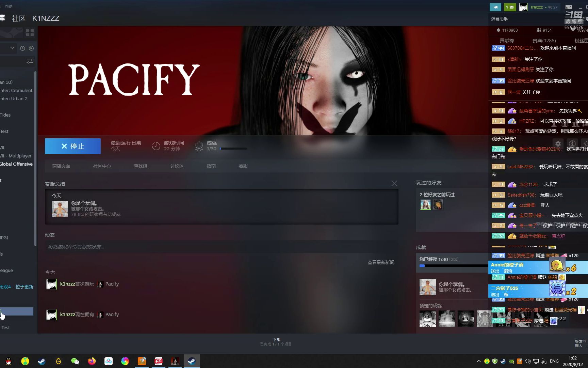The height and width of the screenshot is (368, 588).
Task: Click the k1nzzz profile avatar in the header
Action: [x=523, y=7]
